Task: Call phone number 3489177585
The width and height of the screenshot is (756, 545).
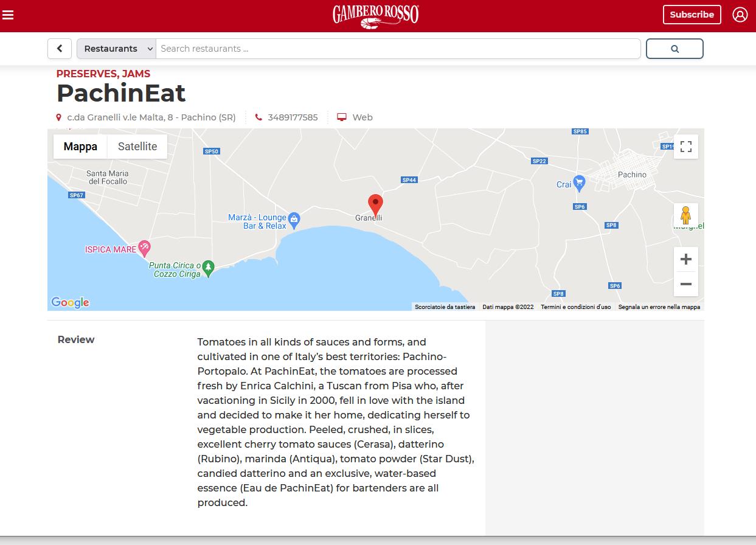Action: [x=293, y=117]
